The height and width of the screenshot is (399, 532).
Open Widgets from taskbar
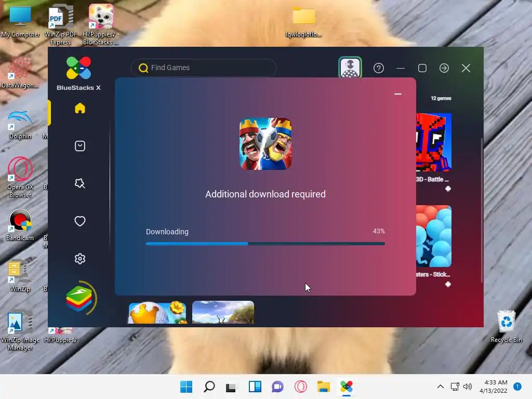tap(255, 387)
